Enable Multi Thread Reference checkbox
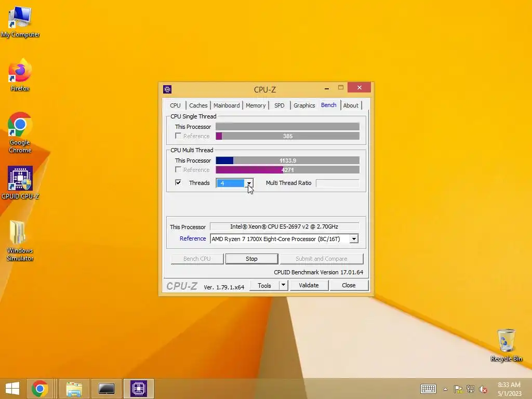The height and width of the screenshot is (399, 532). [x=178, y=169]
